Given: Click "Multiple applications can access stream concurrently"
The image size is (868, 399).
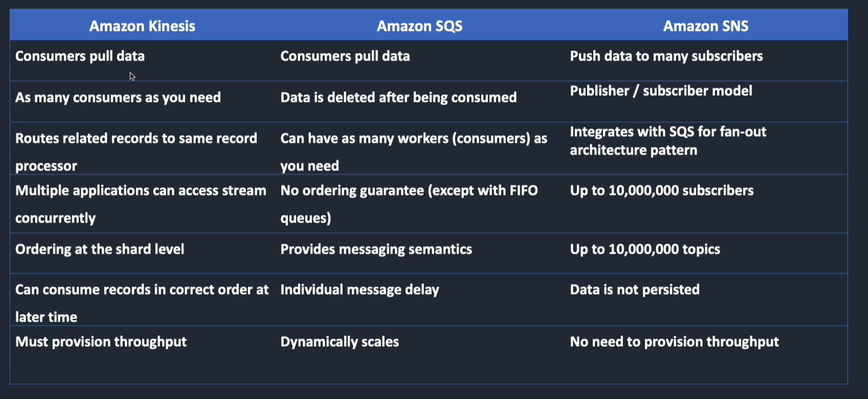Looking at the screenshot, I should coord(140,191).
